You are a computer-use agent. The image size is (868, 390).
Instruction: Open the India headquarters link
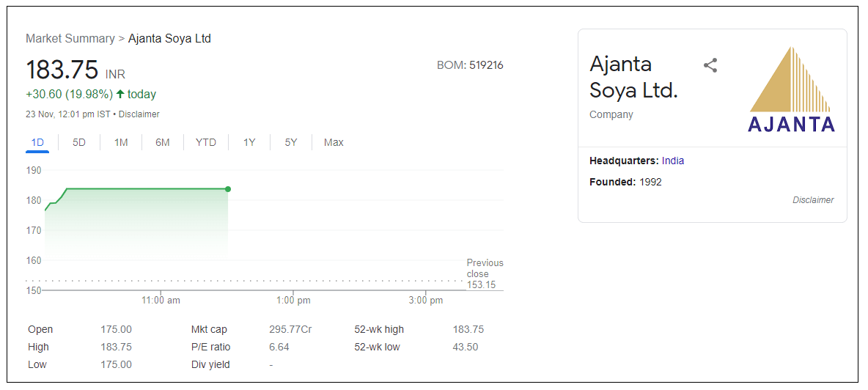pos(672,161)
